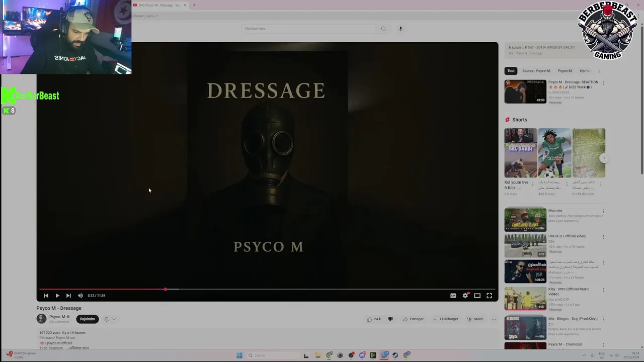
Task: Dislike the video with thumbs down
Action: pos(390,319)
